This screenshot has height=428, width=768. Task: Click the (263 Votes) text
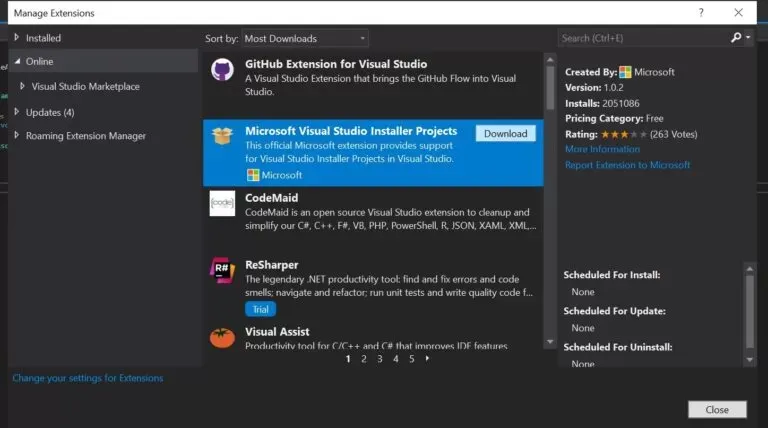point(673,134)
